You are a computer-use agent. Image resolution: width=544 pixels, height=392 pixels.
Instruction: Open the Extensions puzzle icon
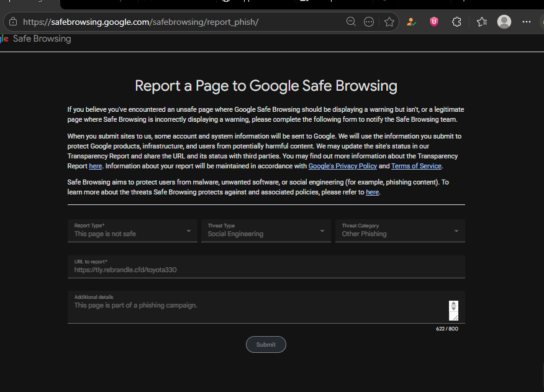point(457,22)
